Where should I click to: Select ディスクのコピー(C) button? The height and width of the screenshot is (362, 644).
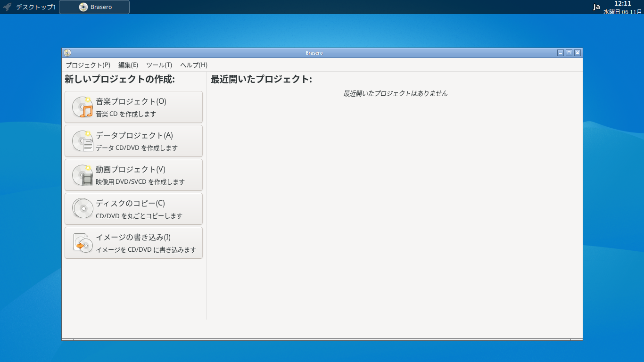point(133,209)
